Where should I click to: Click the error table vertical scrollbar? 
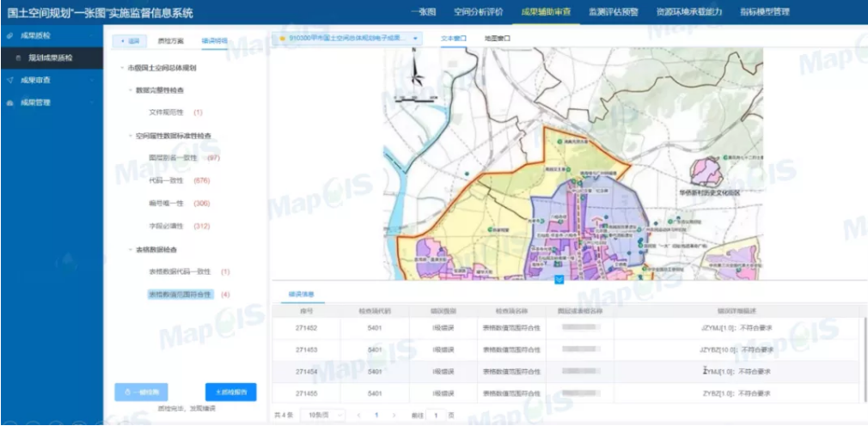pyautogui.click(x=865, y=360)
